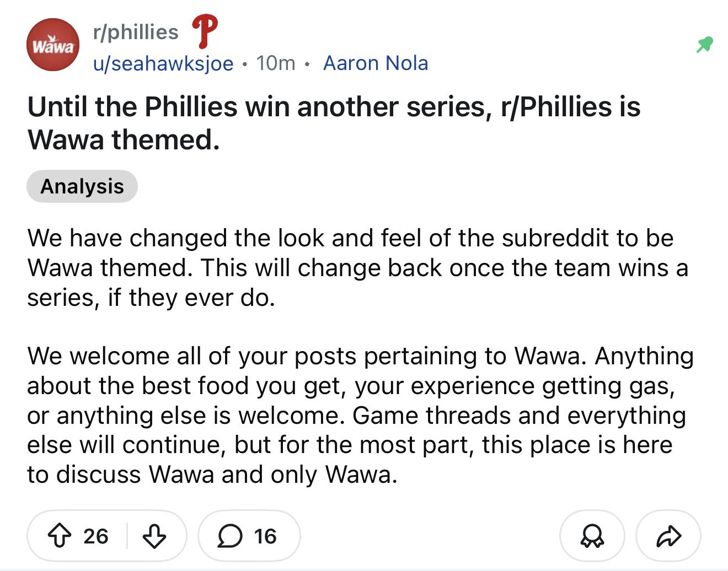This screenshot has height=571, width=728.
Task: Open the post by its bold title
Action: [334, 122]
